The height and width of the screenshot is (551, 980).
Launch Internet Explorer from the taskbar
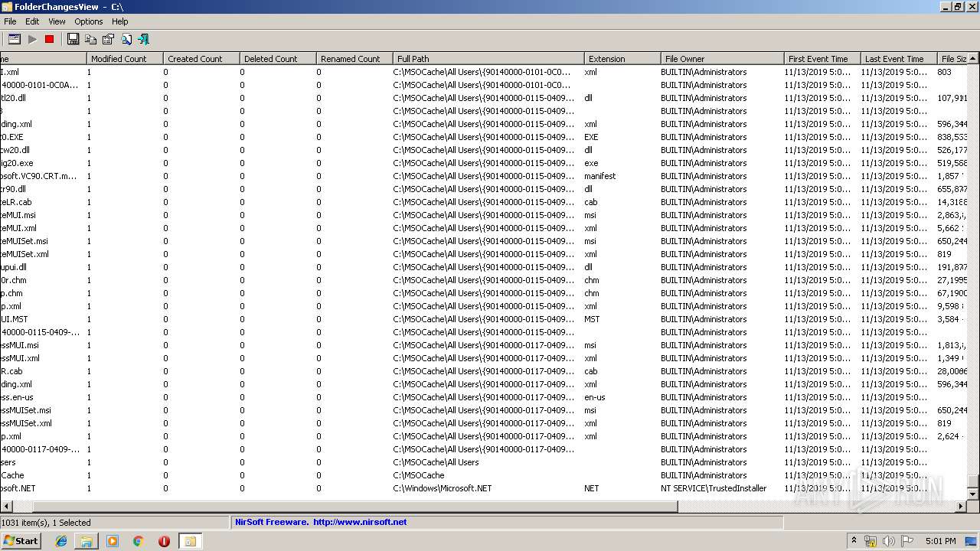61,541
